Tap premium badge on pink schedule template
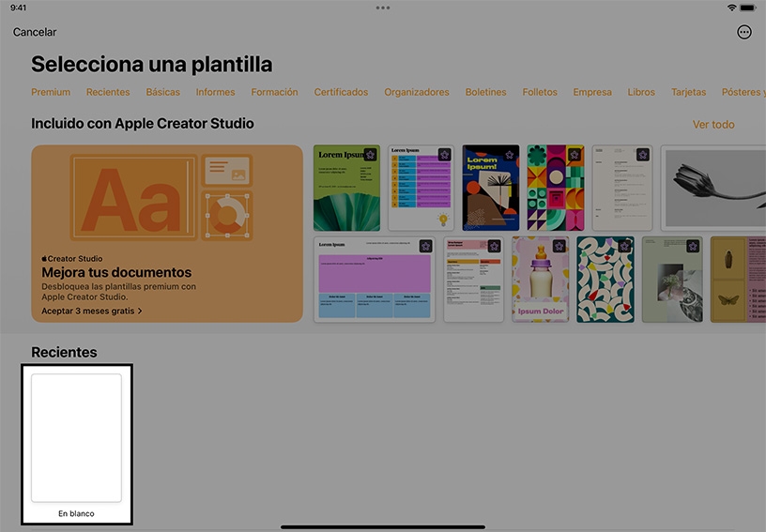This screenshot has width=766, height=532. 494,247
